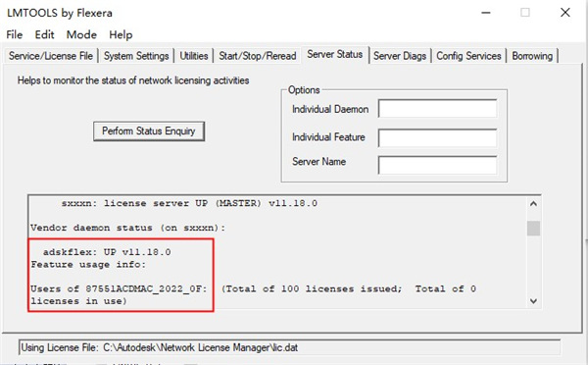Click the 'Vendor daemon status' line
The width and height of the screenshot is (588, 365).
[127, 228]
